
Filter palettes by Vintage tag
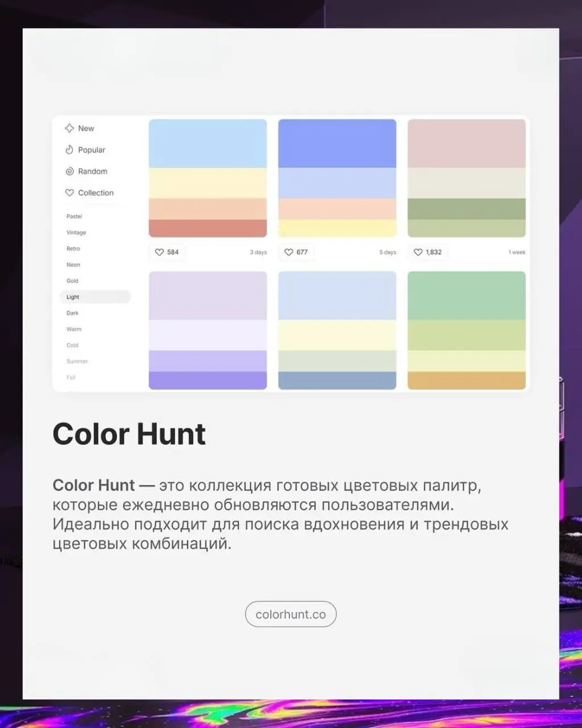coord(76,232)
